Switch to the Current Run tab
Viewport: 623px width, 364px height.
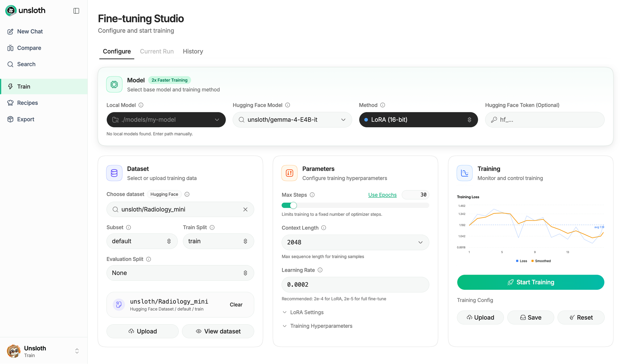coord(157,51)
